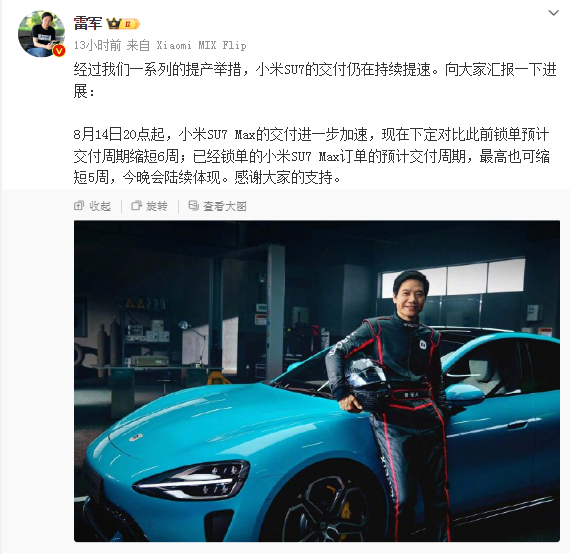Open the post timestamp 13小时前
Viewport: 570px width, 554px height.
click(97, 45)
